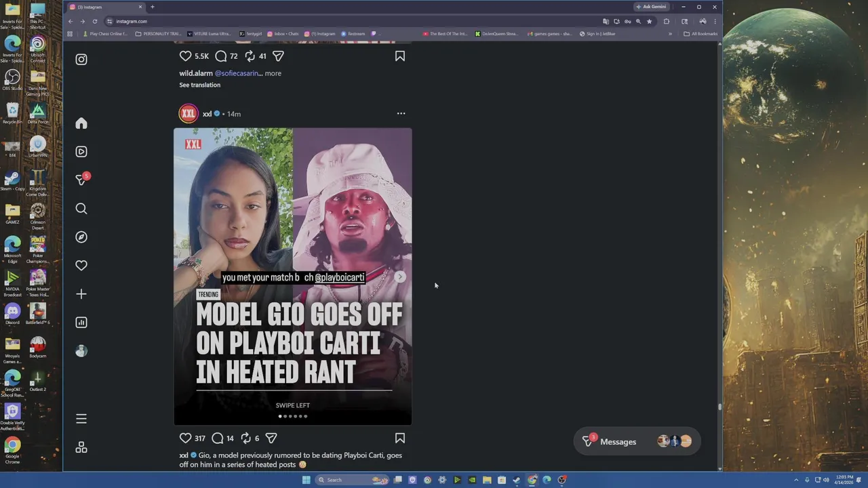Open the VITURE Luma Ultra bookmark
This screenshot has height=488, width=868.
click(208, 34)
